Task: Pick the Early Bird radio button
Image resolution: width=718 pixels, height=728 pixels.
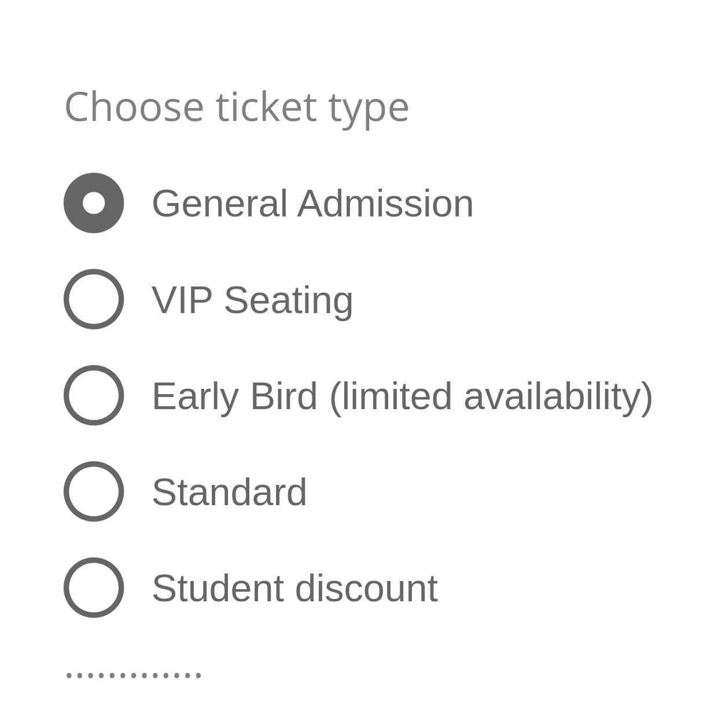Action: tap(94, 395)
